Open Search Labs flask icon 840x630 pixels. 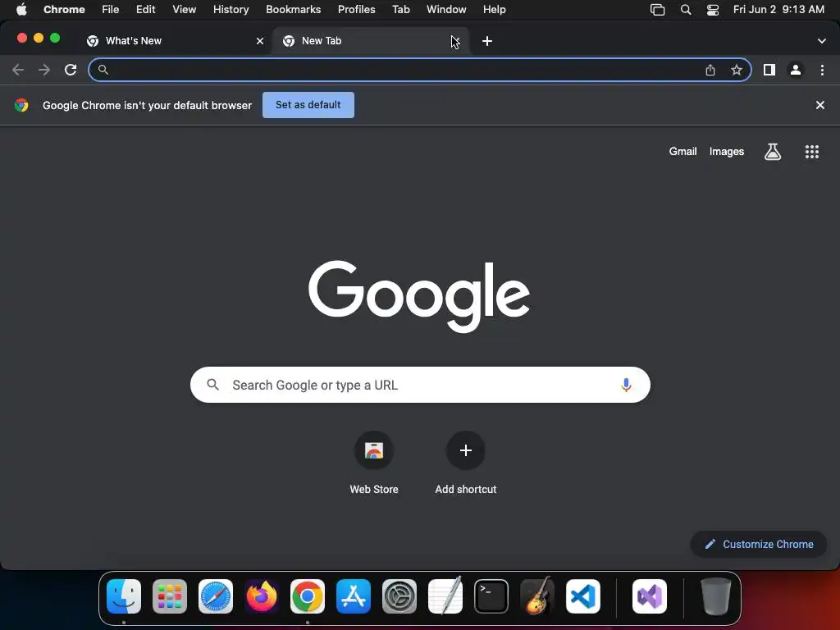773,152
